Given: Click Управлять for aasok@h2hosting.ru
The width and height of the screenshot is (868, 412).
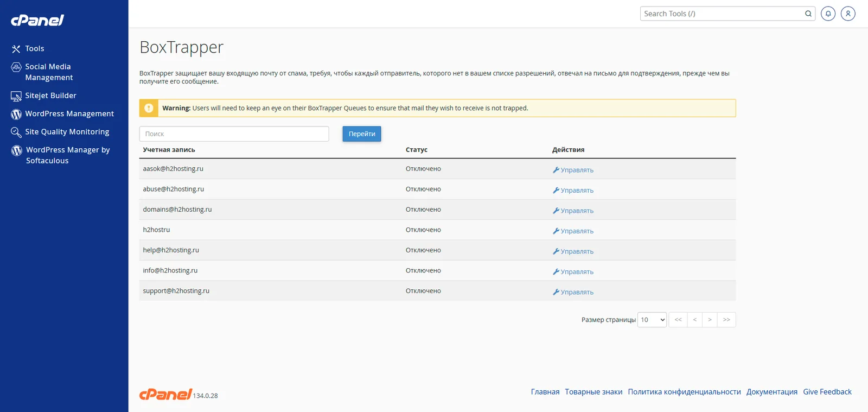Looking at the screenshot, I should 577,170.
